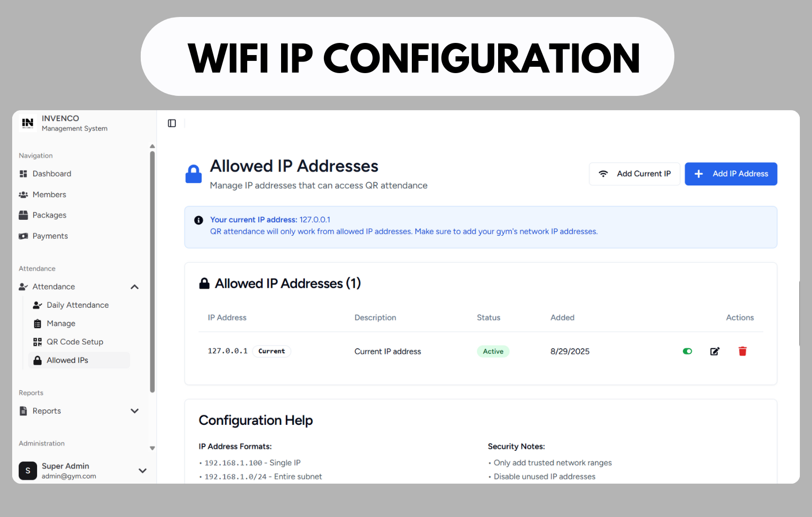Go to Members in the sidebar

(x=49, y=194)
